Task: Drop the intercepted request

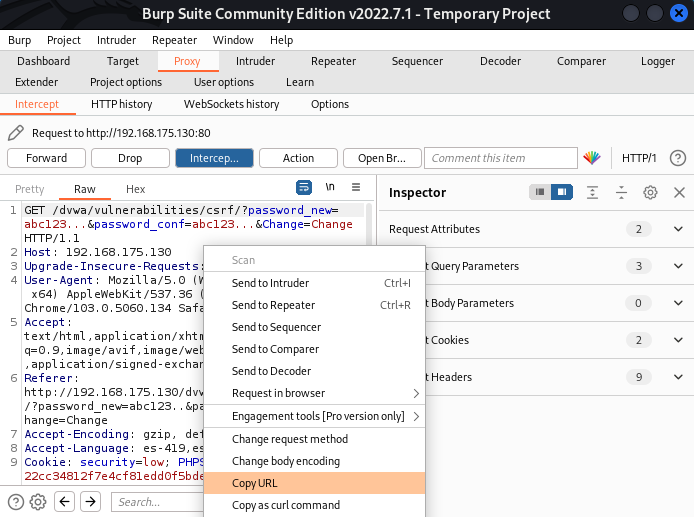Action: pyautogui.click(x=130, y=158)
